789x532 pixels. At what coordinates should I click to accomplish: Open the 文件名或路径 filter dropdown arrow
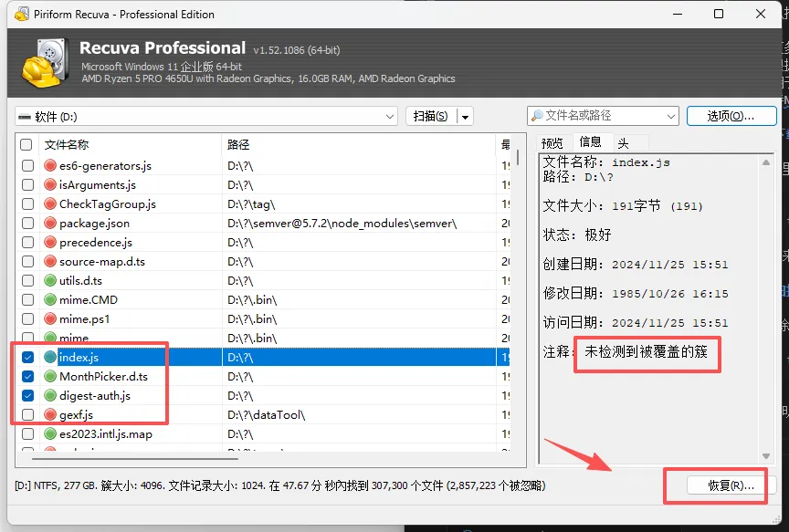[671, 116]
